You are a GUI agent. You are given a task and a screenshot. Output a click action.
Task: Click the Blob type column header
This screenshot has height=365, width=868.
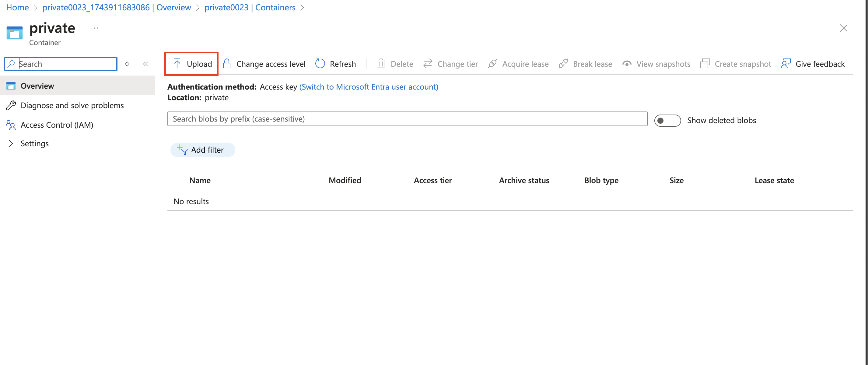601,180
